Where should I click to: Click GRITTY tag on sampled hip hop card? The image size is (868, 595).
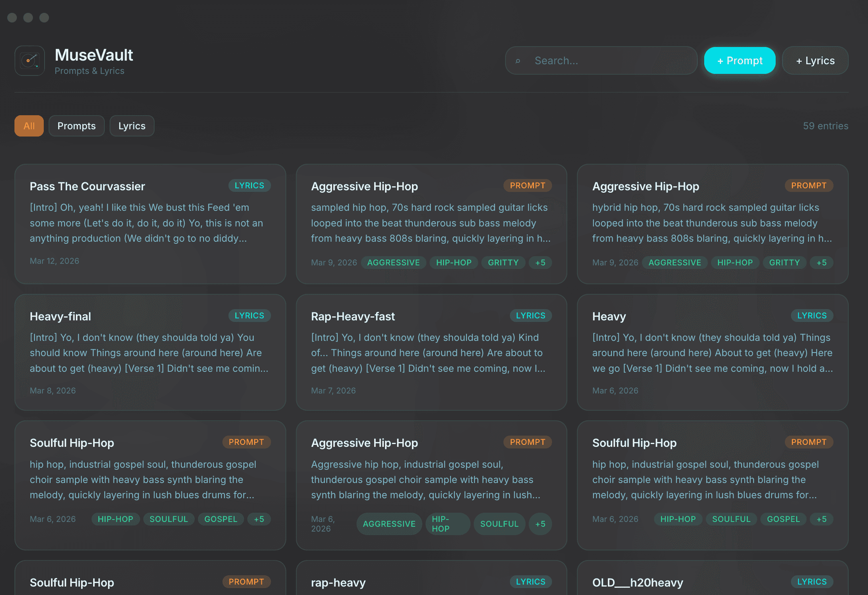(503, 263)
